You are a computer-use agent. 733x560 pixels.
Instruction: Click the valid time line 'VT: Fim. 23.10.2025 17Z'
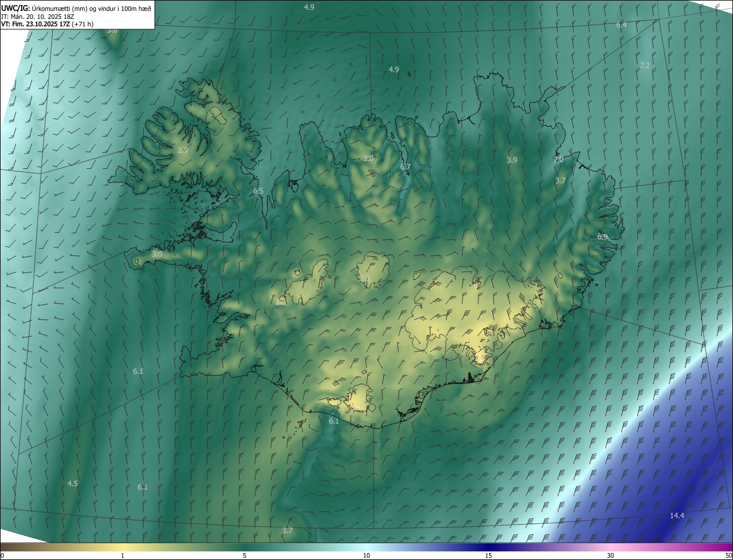36,24
